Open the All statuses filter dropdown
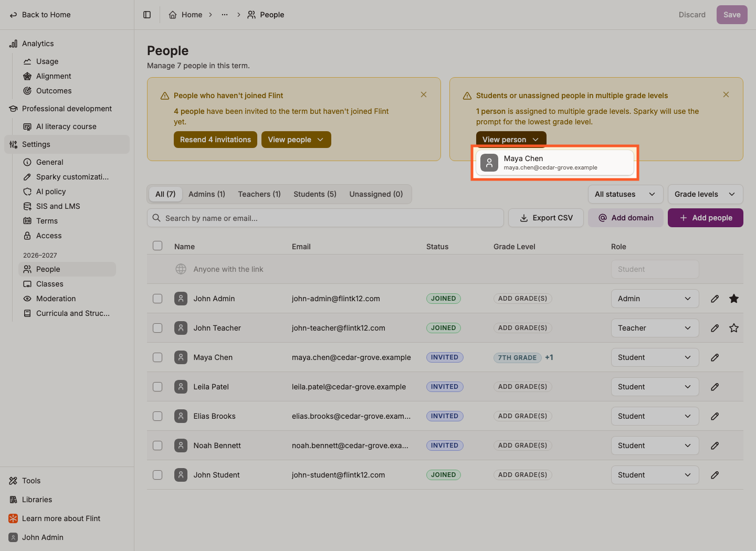 pos(625,194)
